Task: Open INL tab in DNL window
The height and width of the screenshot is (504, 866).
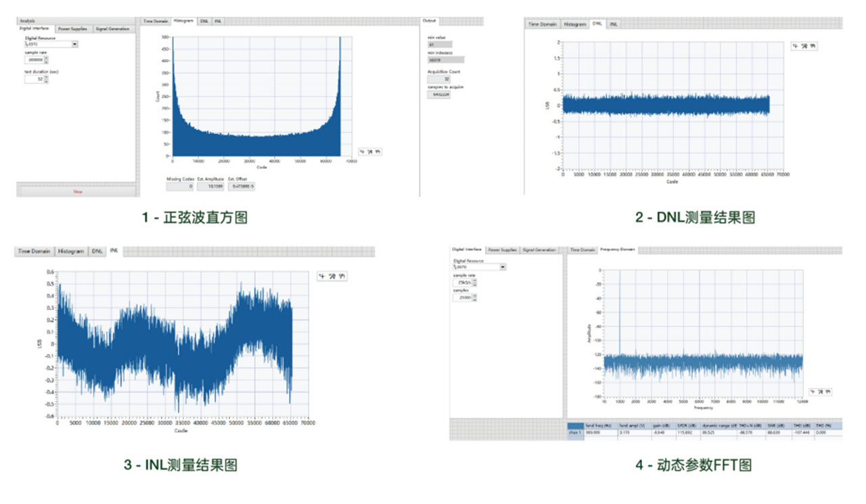Action: pos(614,24)
